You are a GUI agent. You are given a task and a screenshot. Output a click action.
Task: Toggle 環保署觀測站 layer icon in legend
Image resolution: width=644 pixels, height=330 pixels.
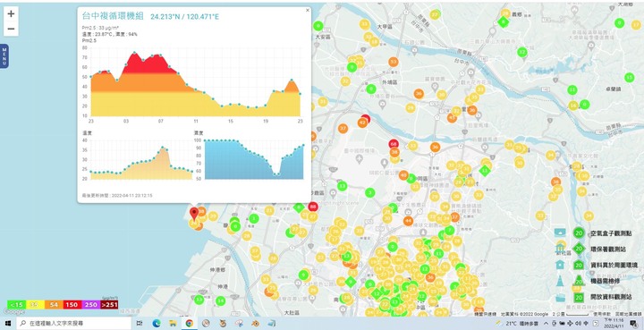coord(561,248)
